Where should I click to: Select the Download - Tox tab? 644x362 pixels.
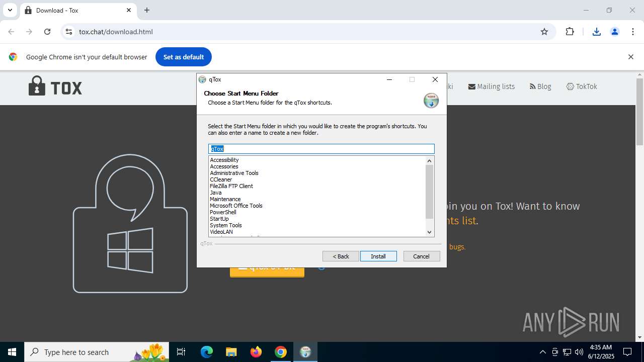pyautogui.click(x=78, y=10)
